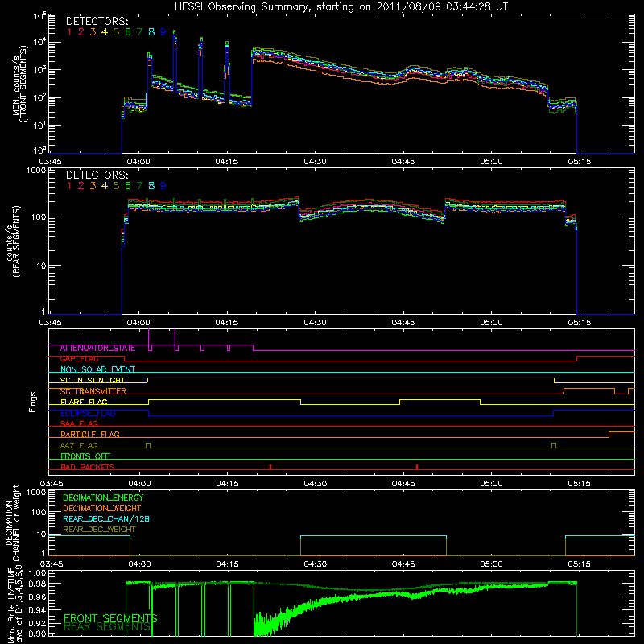The image size is (644, 644).
Task: Click orange detector 3 in rear segments legend
Action: [93, 186]
